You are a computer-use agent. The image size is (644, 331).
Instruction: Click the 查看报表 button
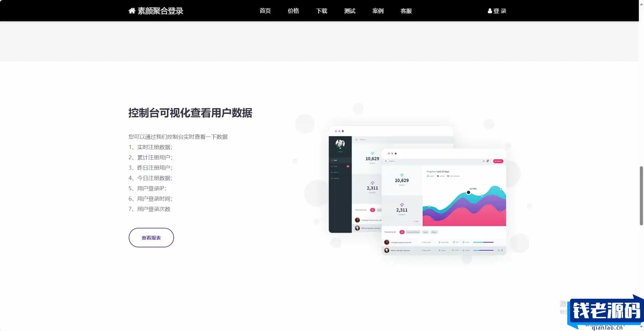coord(151,237)
